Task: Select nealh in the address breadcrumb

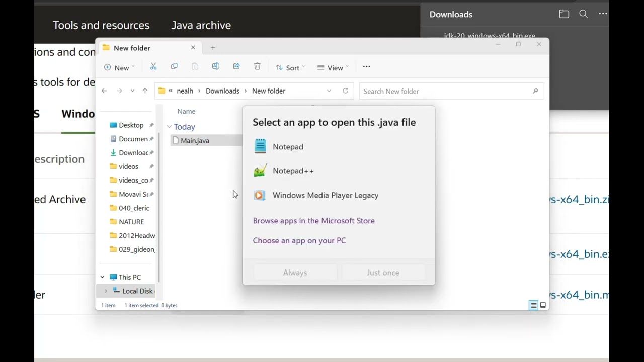Action: tap(185, 91)
